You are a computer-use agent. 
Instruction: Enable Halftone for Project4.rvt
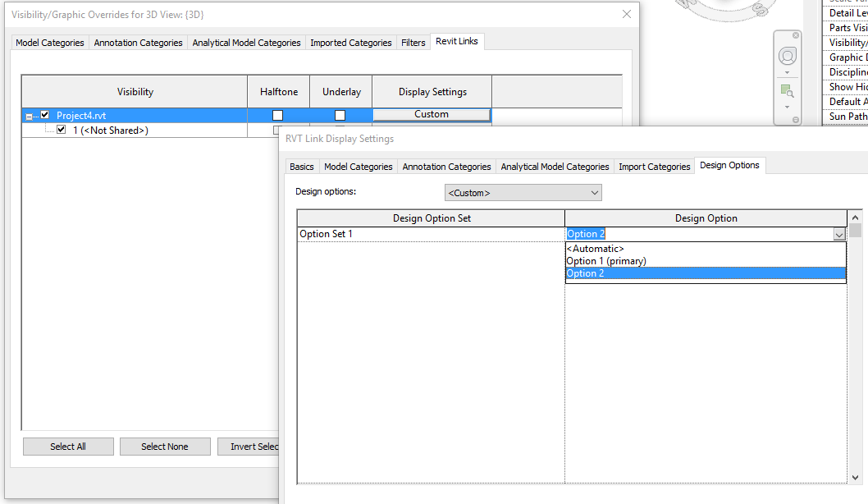click(x=278, y=115)
